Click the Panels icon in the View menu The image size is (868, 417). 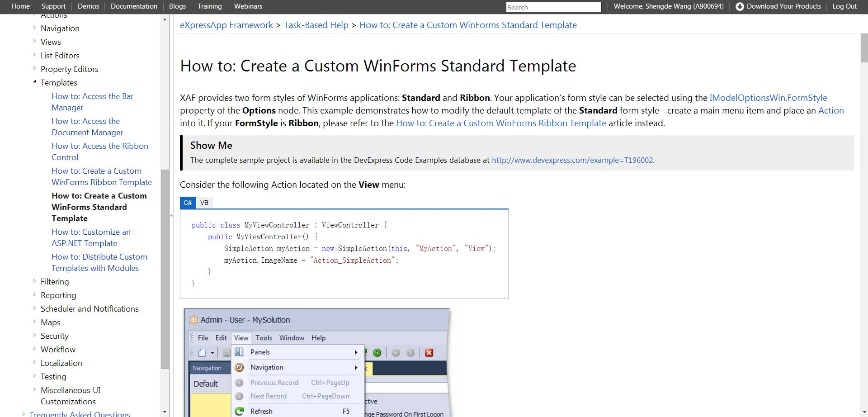[239, 352]
